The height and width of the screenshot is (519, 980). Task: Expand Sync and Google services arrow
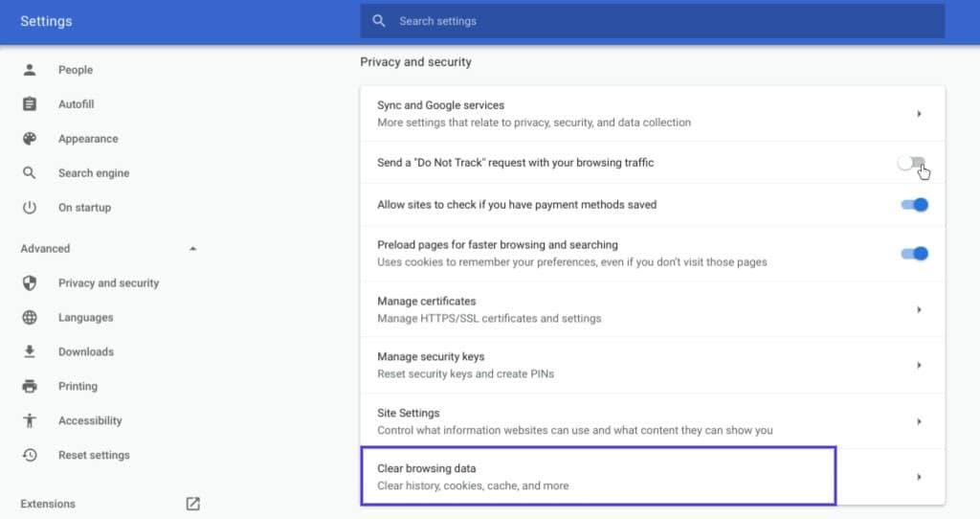(x=919, y=114)
